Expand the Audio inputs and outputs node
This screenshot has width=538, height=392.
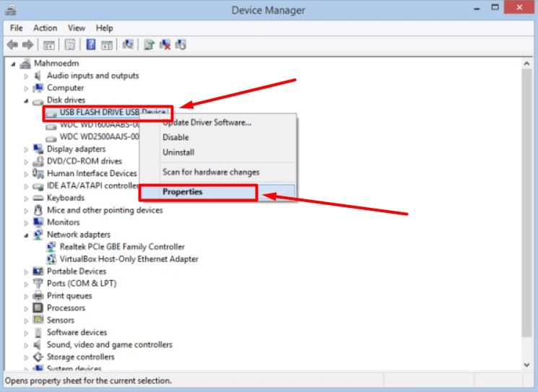pos(27,76)
